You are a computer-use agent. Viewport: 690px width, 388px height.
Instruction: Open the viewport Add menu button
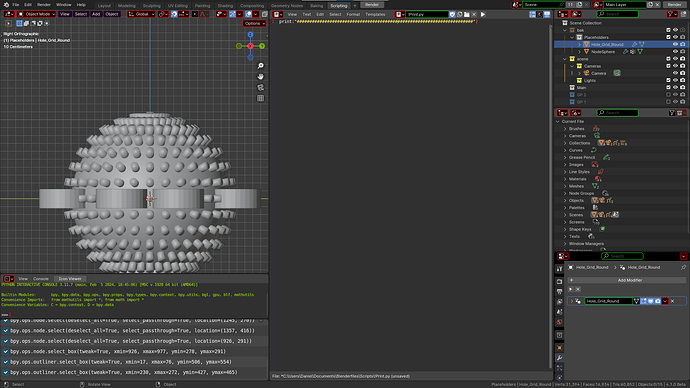coord(96,14)
